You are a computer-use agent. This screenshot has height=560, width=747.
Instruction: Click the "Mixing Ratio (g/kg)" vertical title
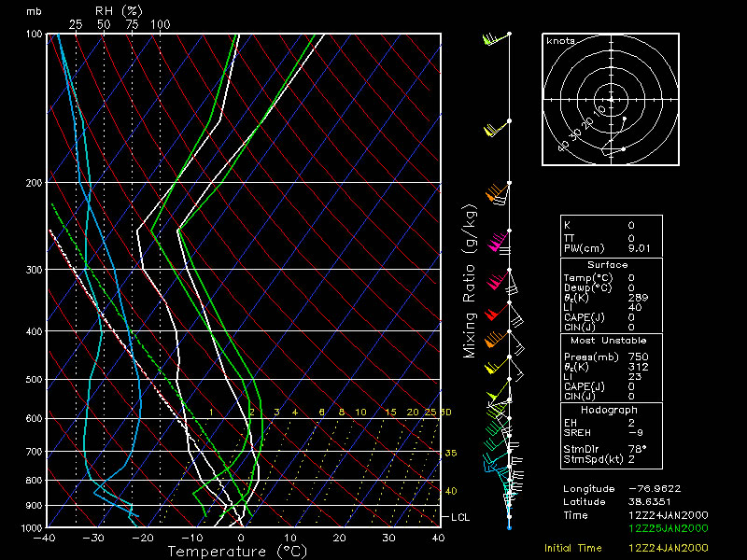pyautogui.click(x=470, y=281)
